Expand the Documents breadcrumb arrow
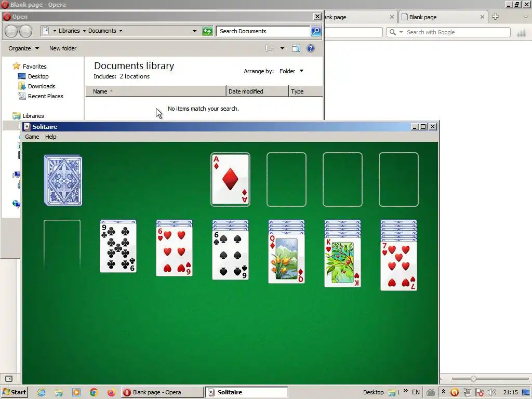The image size is (532, 399). (x=121, y=31)
